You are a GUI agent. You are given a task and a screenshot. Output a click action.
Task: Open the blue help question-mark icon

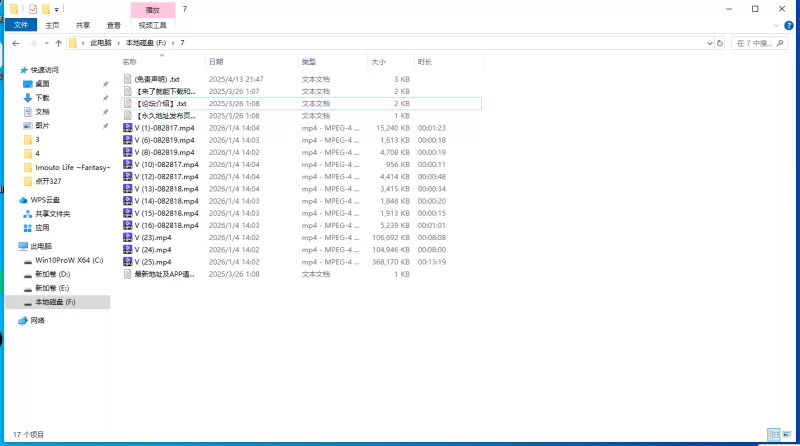point(790,25)
